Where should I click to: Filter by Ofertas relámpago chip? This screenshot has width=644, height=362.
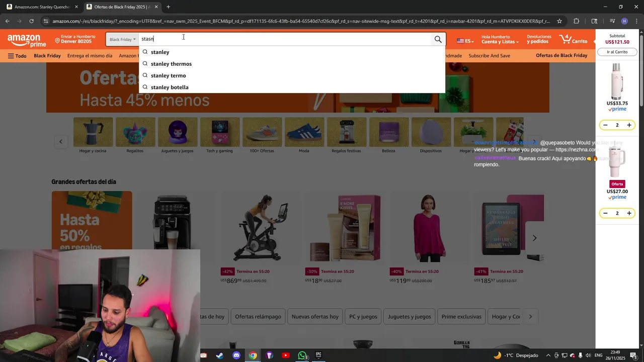(x=258, y=317)
